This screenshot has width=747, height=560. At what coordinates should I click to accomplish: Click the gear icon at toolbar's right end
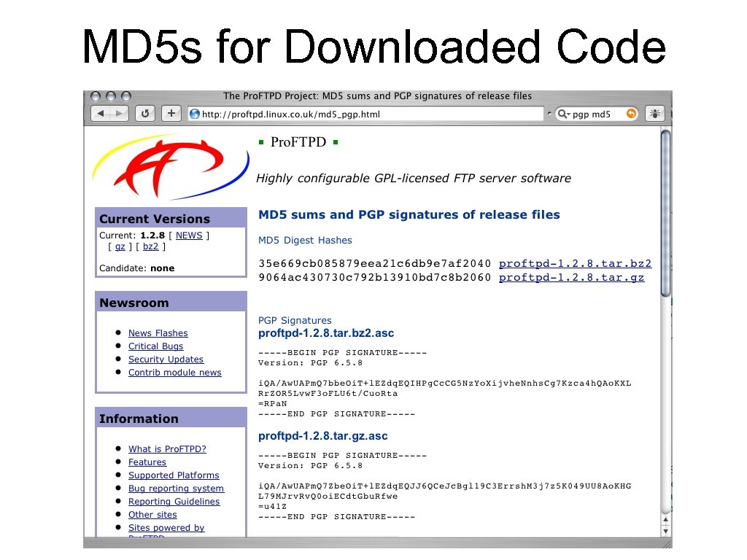point(654,113)
